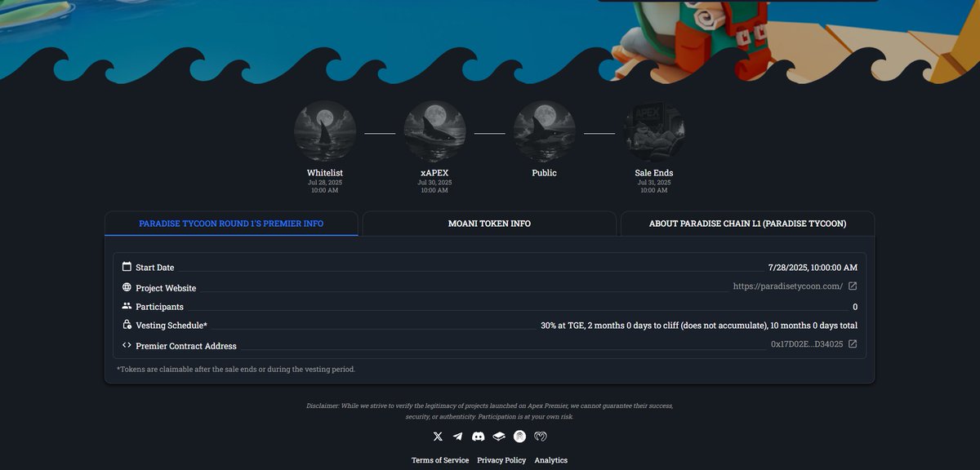Open the external link icon next to Project Website

tap(851, 285)
